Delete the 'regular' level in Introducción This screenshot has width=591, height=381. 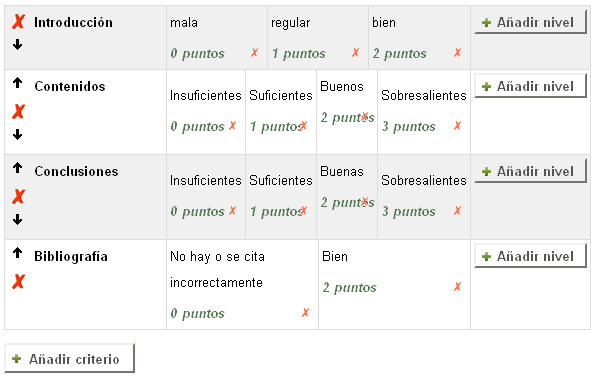coord(355,53)
